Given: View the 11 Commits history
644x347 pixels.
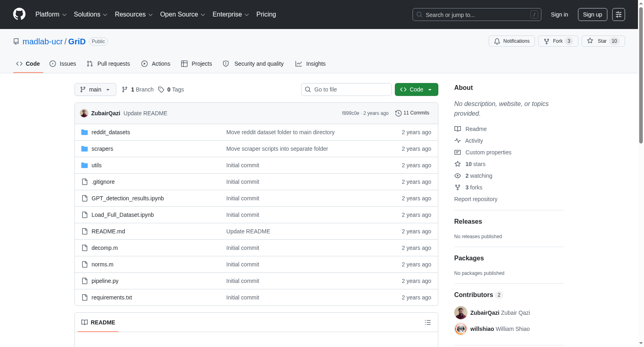Looking at the screenshot, I should [x=412, y=113].
